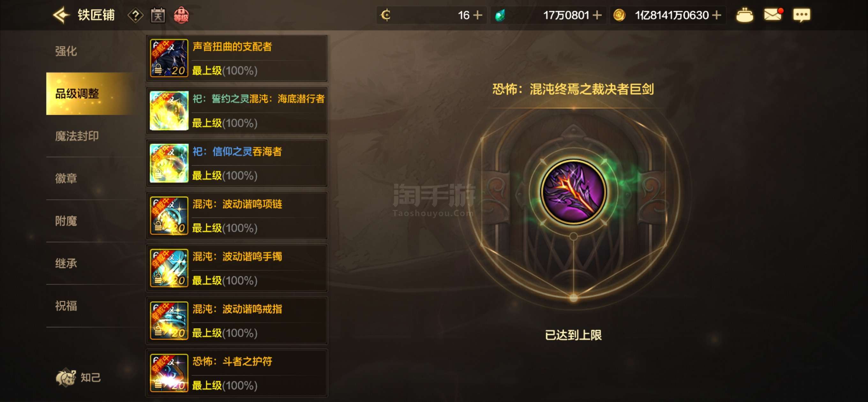Tap the red 等级 level icon
Image resolution: width=868 pixels, height=402 pixels.
pyautogui.click(x=181, y=15)
